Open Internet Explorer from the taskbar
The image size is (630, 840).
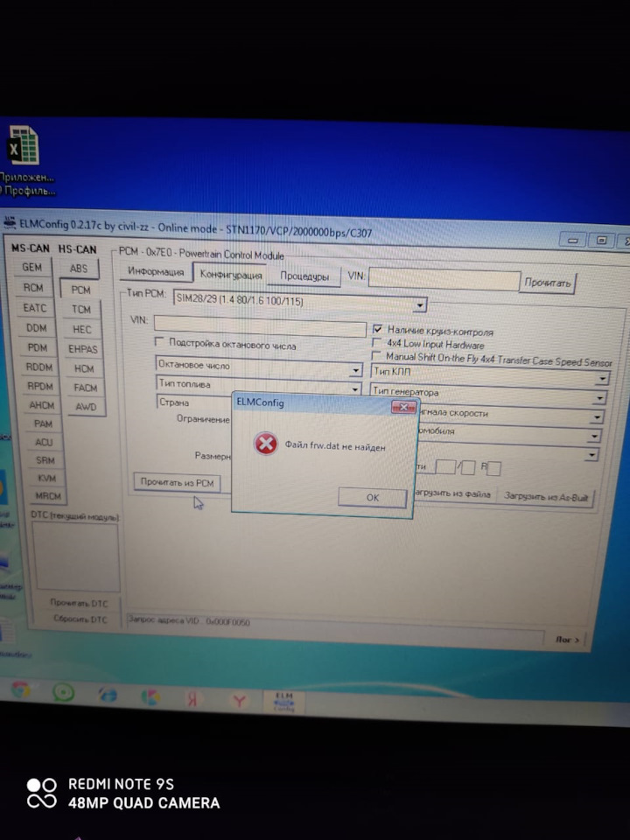(x=108, y=694)
